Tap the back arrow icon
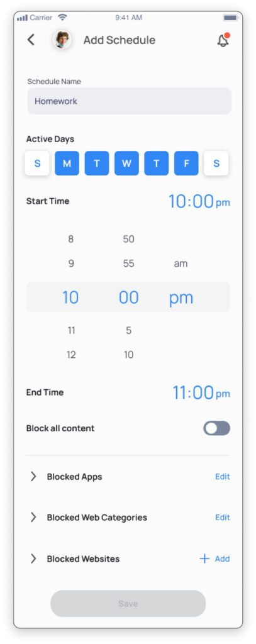The image size is (256, 644). 31,40
